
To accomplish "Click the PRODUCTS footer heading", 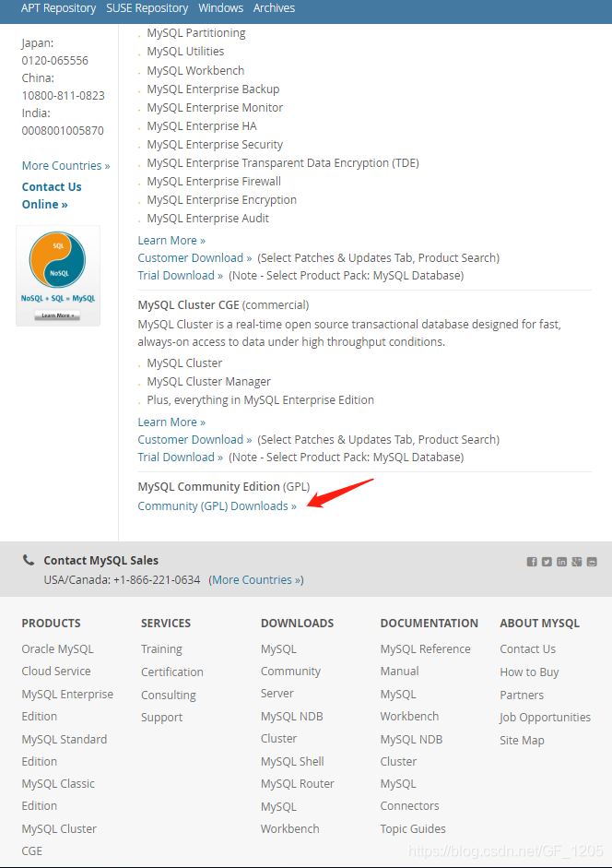I will tap(51, 624).
